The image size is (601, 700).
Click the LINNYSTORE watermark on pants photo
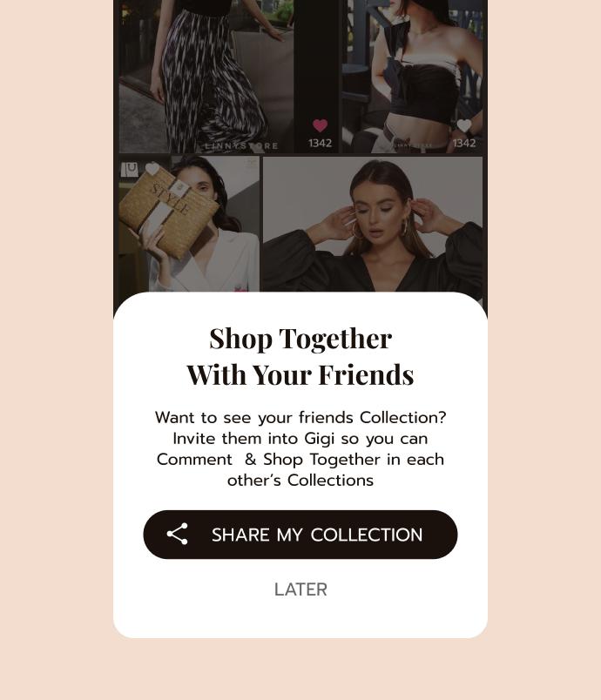click(241, 146)
